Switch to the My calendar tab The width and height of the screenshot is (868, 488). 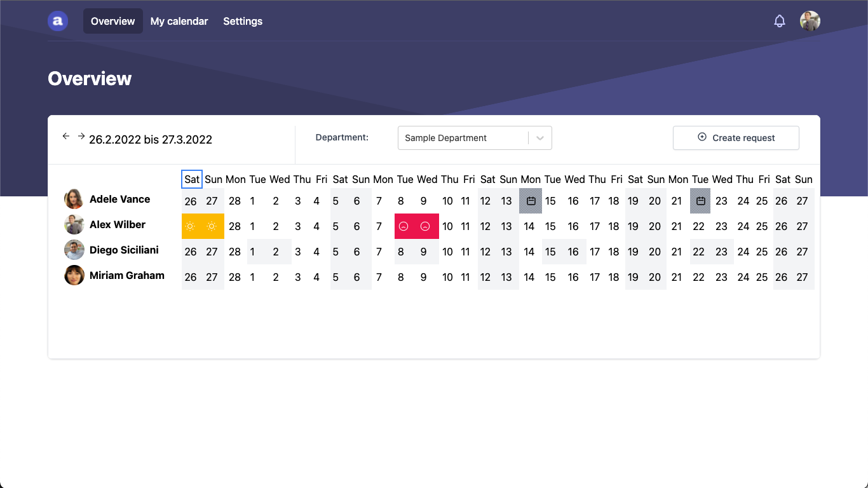[x=179, y=21]
